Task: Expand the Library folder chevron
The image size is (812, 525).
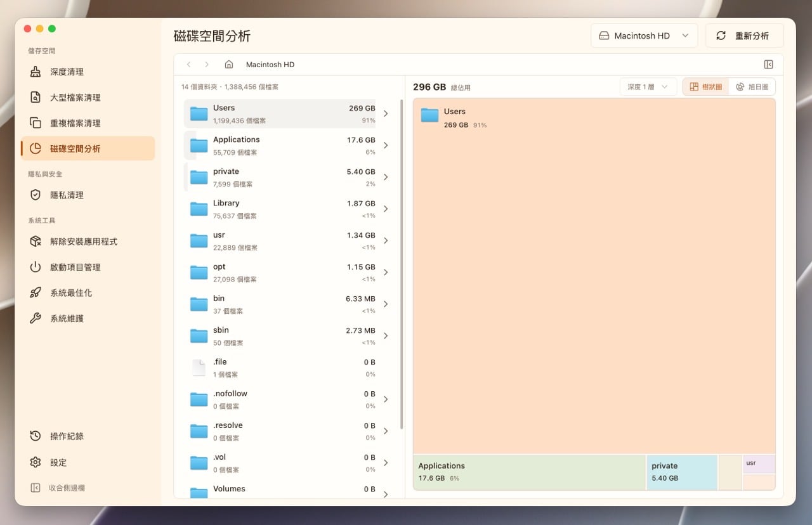Action: pos(386,209)
